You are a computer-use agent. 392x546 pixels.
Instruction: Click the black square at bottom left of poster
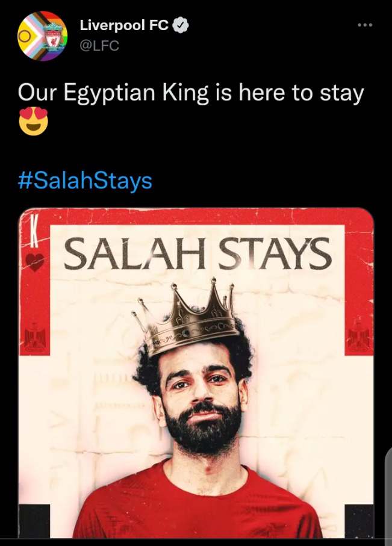pos(34,521)
